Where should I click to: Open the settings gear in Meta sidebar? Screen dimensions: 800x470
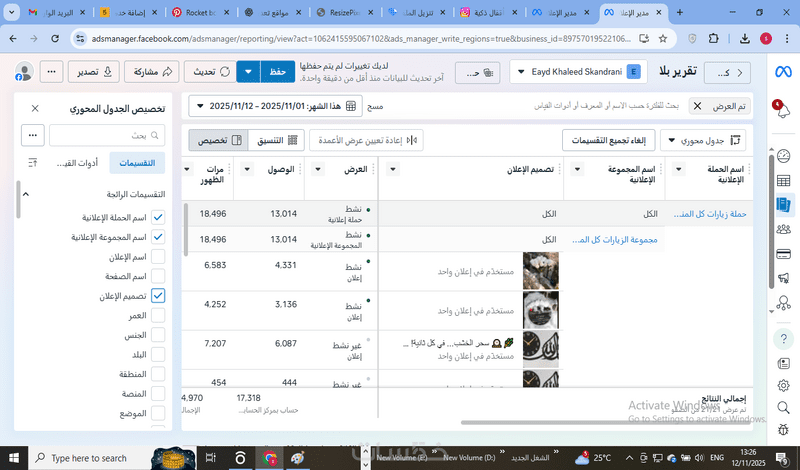click(x=783, y=385)
